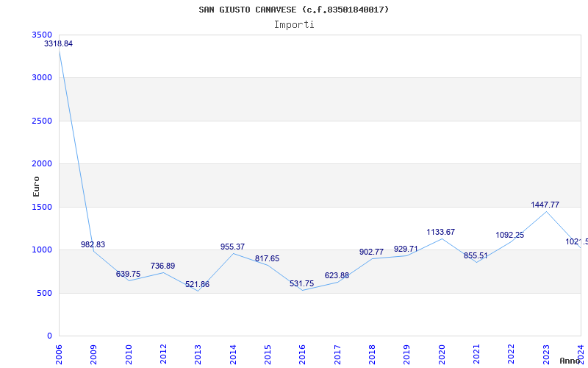This screenshot has height=368, width=588.
Task: Click the data label 1447.77
Action: pos(545,205)
